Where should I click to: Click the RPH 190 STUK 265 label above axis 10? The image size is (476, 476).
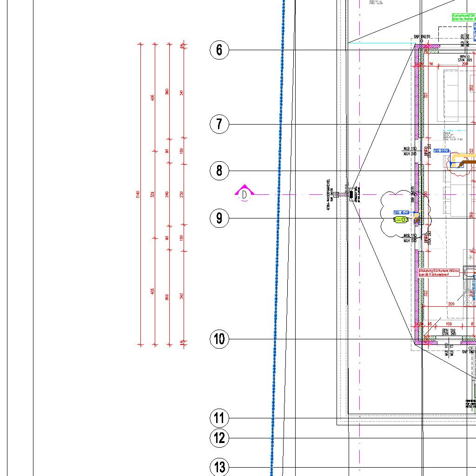449,332
